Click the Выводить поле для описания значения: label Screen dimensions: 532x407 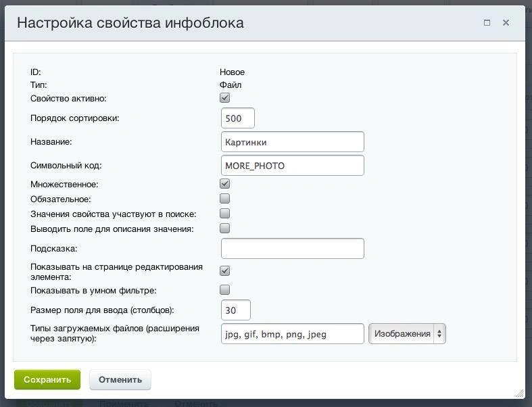(x=112, y=229)
